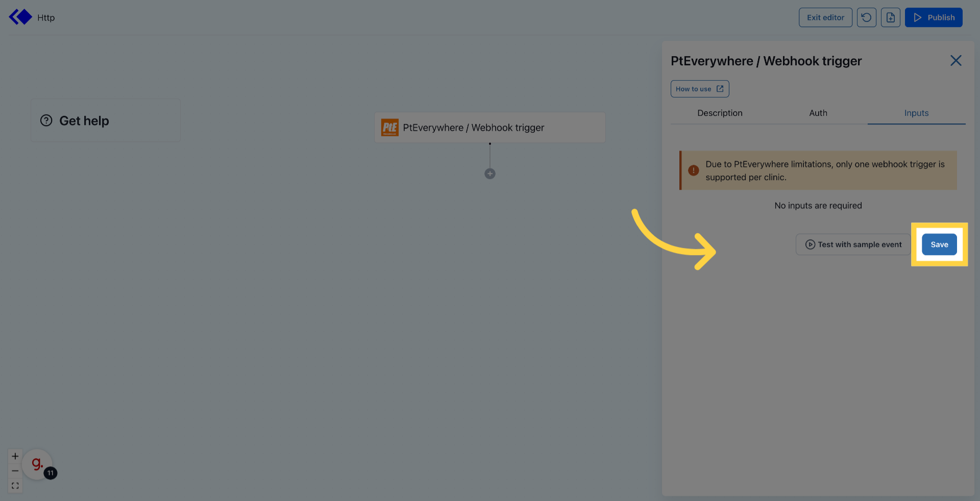
Task: Click the Http workflow name
Action: click(x=46, y=17)
